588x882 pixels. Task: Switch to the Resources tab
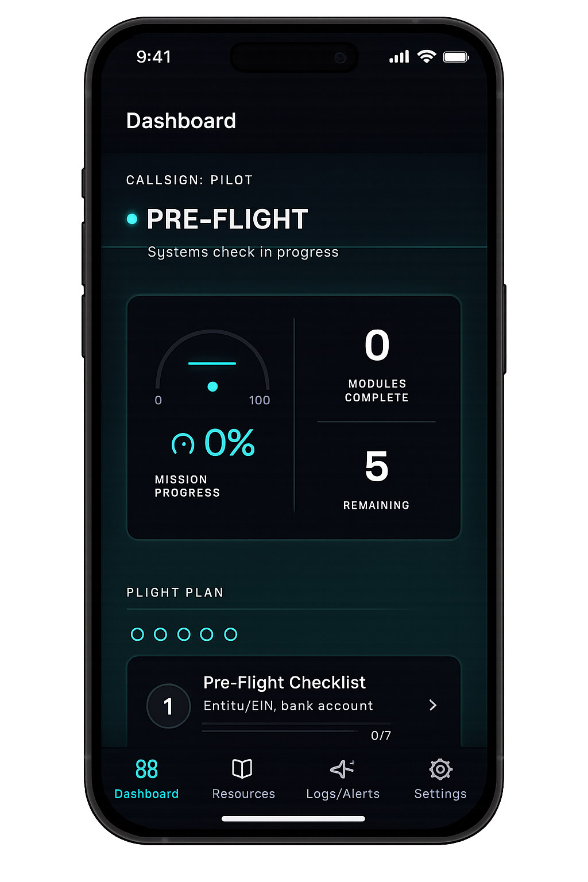pyautogui.click(x=242, y=780)
